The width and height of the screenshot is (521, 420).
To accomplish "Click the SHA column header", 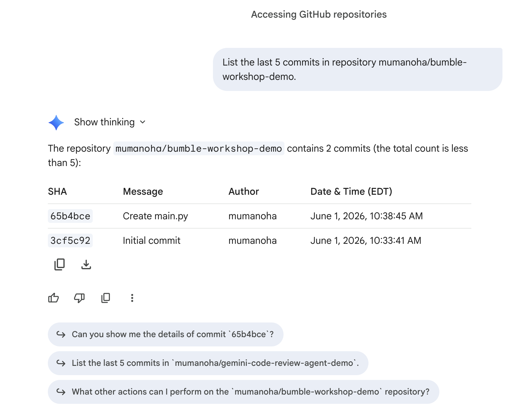I will click(57, 191).
